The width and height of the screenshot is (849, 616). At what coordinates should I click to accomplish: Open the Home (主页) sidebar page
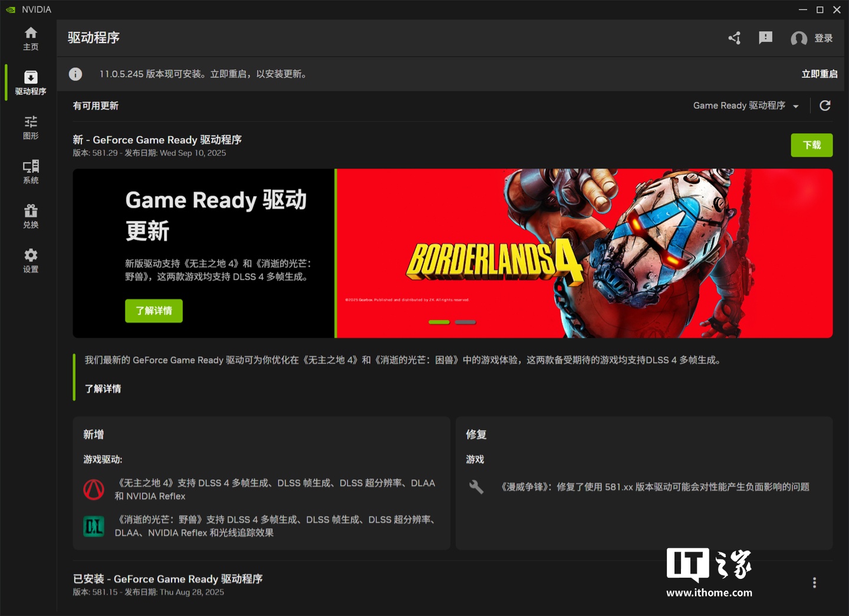click(31, 38)
